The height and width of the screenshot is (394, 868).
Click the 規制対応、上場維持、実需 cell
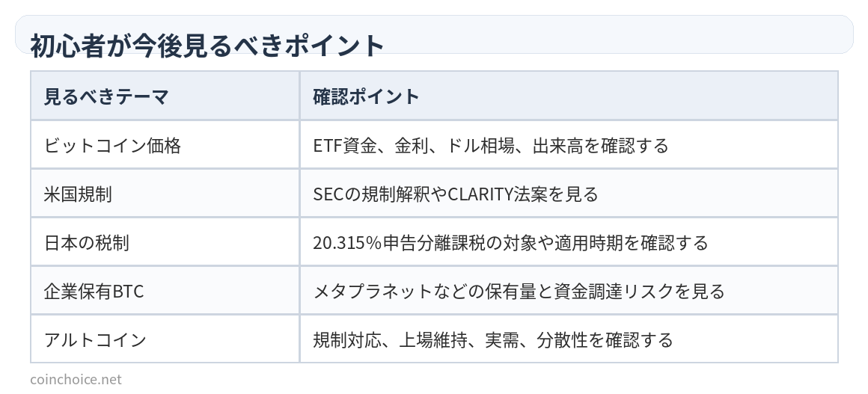point(569,339)
